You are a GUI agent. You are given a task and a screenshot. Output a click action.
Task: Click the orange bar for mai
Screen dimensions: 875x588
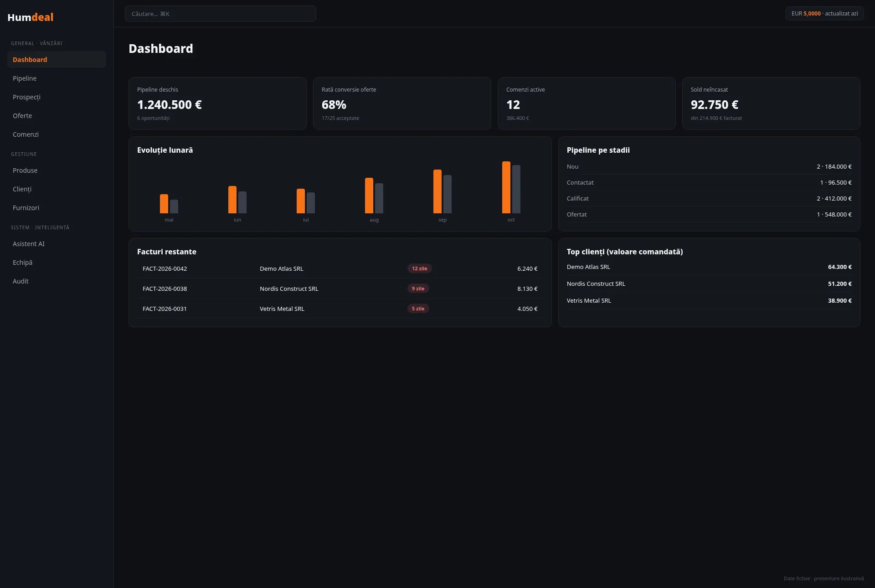pos(164,204)
